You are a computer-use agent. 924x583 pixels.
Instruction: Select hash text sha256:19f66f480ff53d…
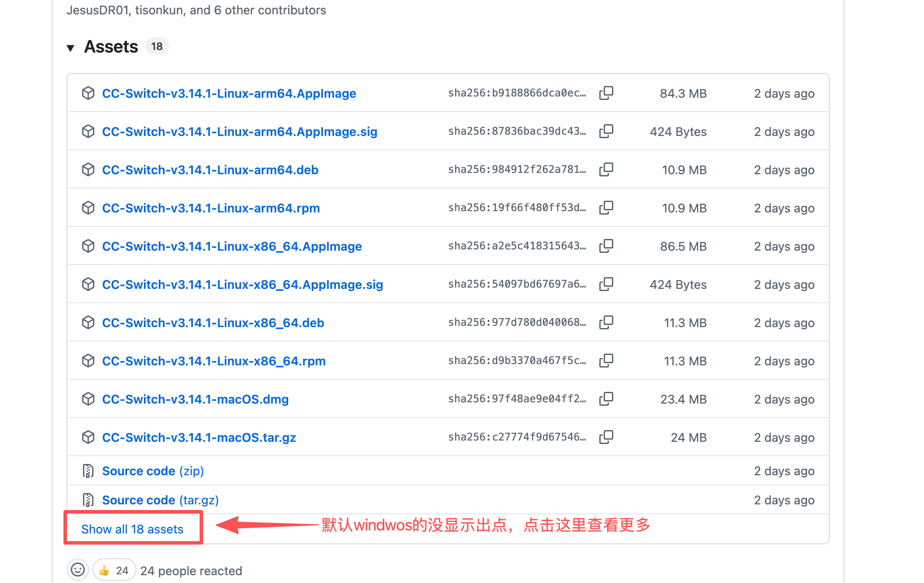click(517, 208)
